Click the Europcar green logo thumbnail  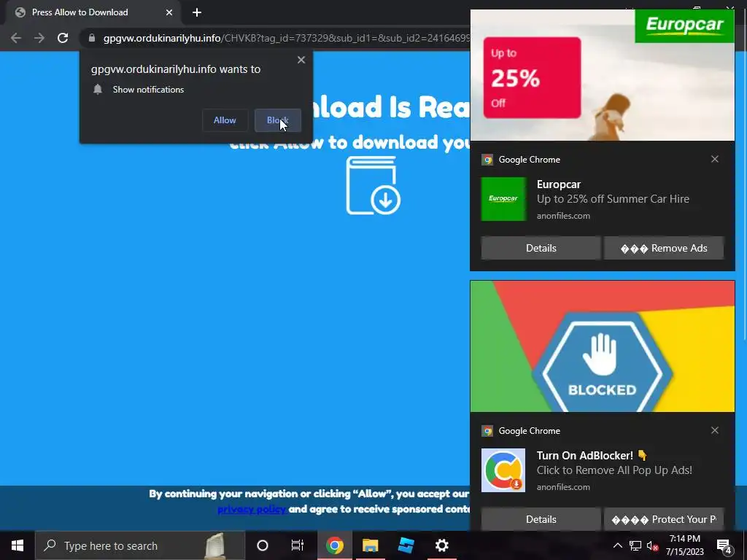(503, 199)
